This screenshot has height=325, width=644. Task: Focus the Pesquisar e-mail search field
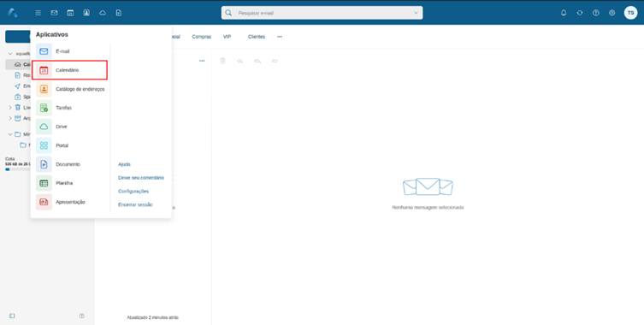click(322, 13)
